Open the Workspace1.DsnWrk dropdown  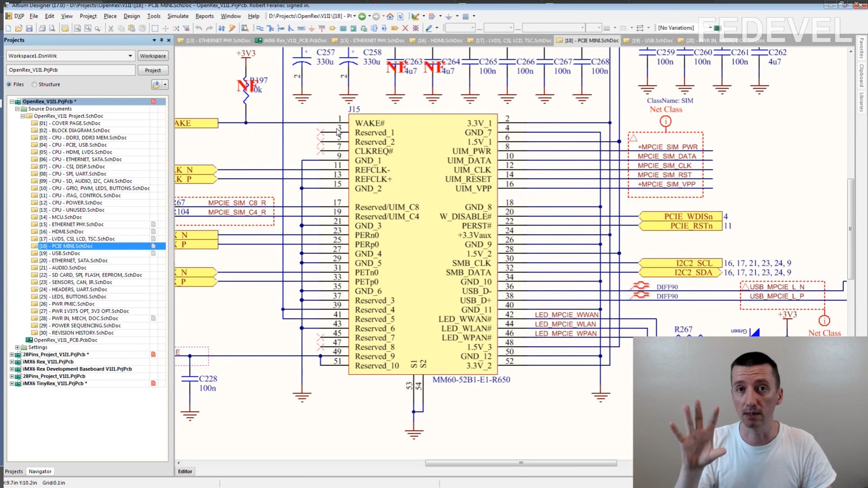coord(130,56)
